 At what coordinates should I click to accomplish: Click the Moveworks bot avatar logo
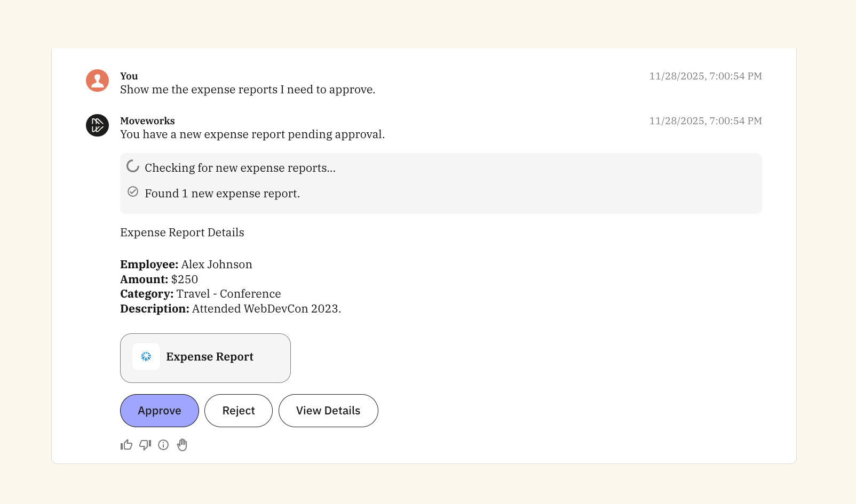coord(98,125)
